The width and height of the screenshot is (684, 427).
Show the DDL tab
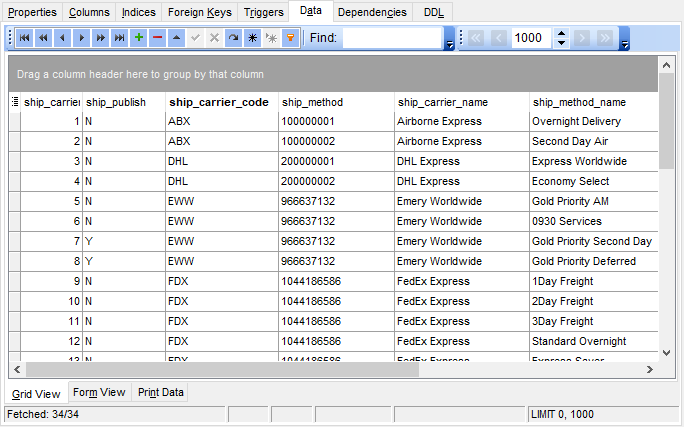[x=433, y=12]
